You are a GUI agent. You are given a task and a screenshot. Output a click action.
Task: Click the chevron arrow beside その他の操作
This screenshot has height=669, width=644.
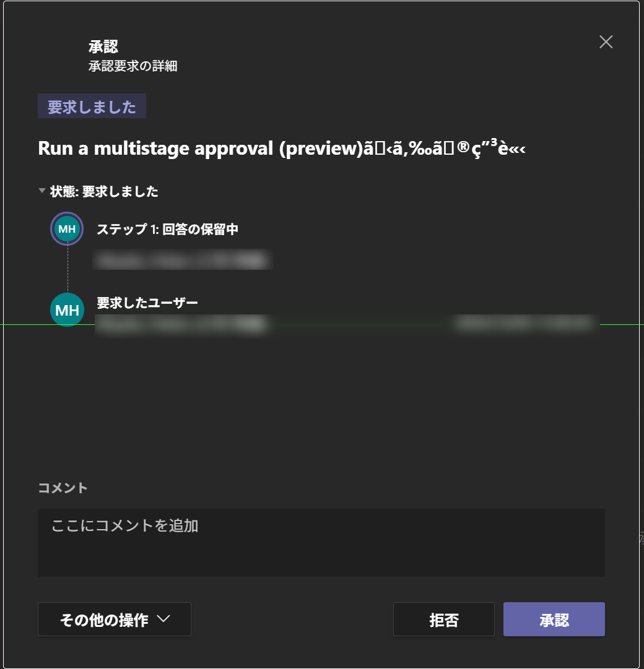coord(163,619)
